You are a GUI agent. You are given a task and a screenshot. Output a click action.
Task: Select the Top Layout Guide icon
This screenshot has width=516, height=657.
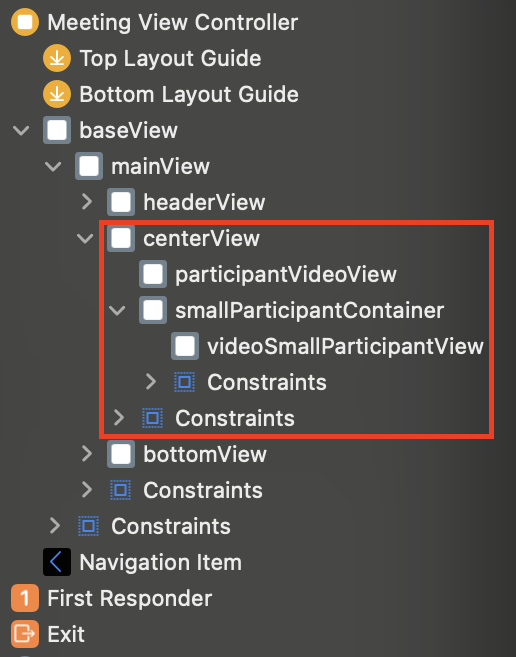point(57,58)
